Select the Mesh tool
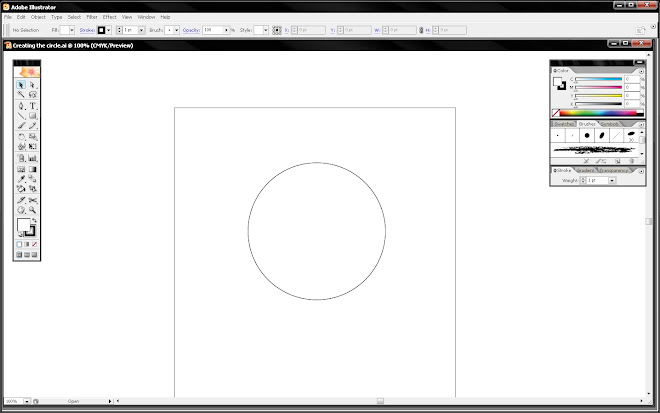Image resolution: width=660 pixels, height=413 pixels. (x=21, y=169)
